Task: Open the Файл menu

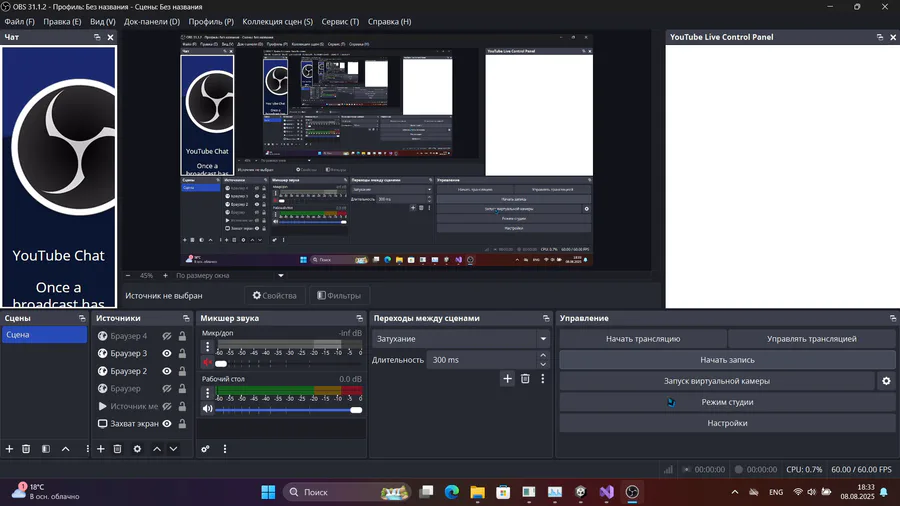Action: coord(20,21)
